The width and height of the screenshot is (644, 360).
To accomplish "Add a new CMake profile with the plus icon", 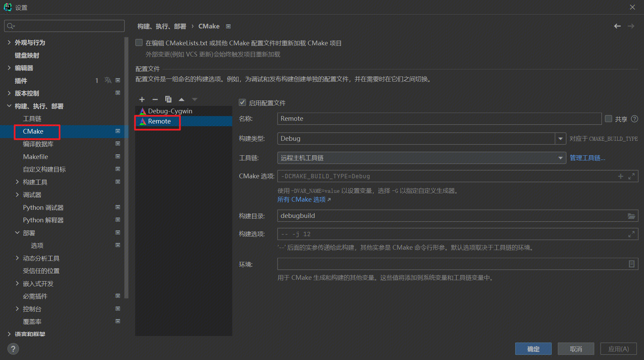I will pos(142,99).
